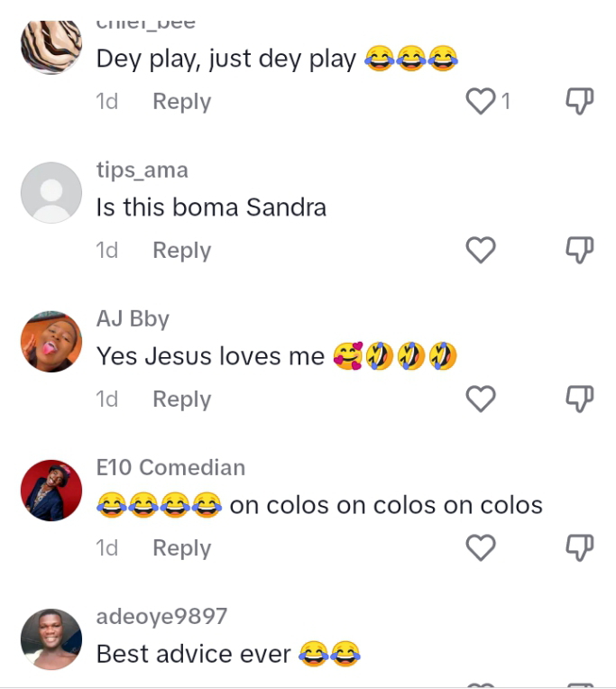Dislike E10 Comedian's comment
616x689 pixels.
[580, 548]
